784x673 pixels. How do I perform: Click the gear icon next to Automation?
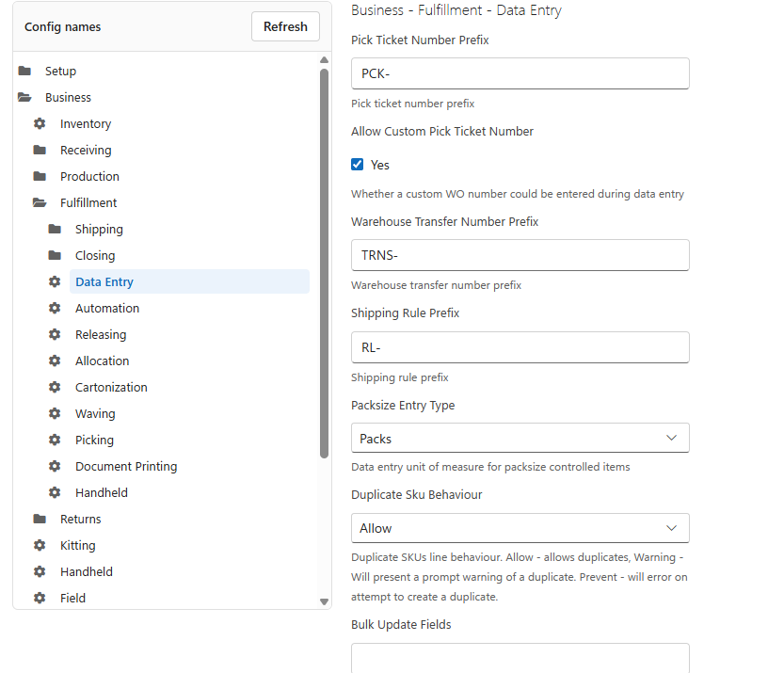55,308
